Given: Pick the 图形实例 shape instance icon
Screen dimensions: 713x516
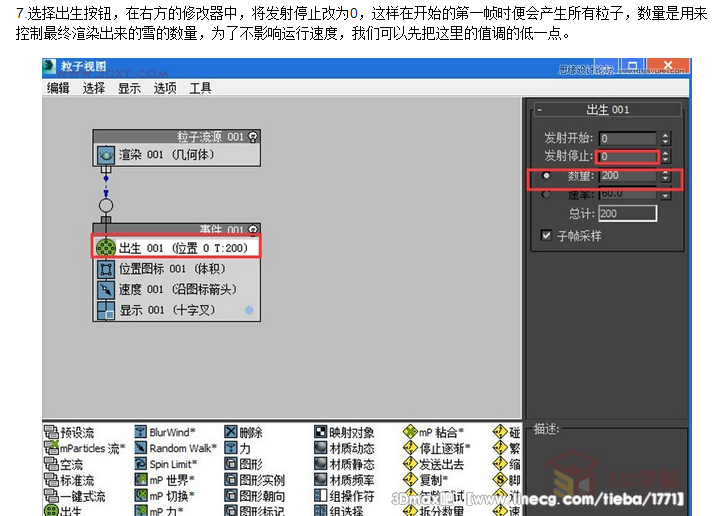Looking at the screenshot, I should (231, 480).
